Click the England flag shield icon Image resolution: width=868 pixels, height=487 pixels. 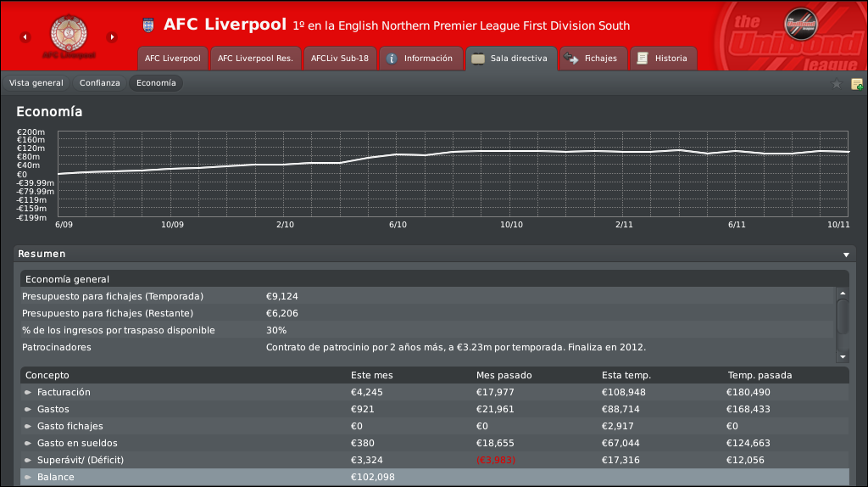point(148,25)
